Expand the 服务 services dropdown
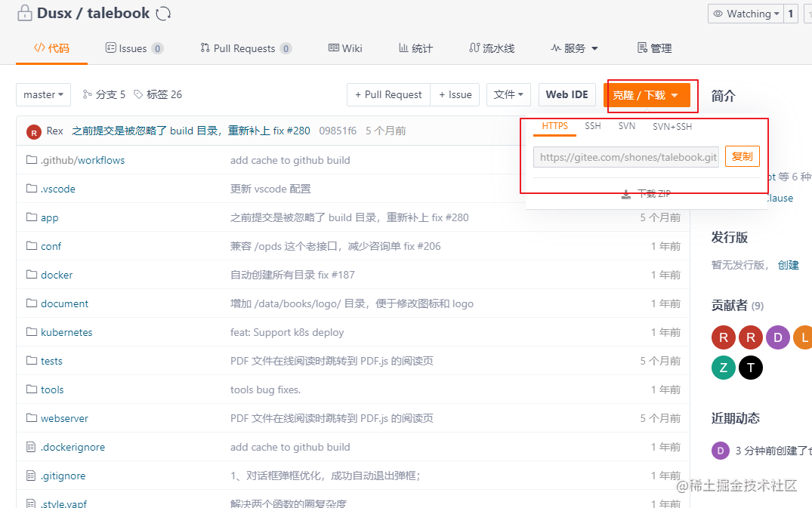Screen dimensions: 812x508 pyautogui.click(x=574, y=48)
